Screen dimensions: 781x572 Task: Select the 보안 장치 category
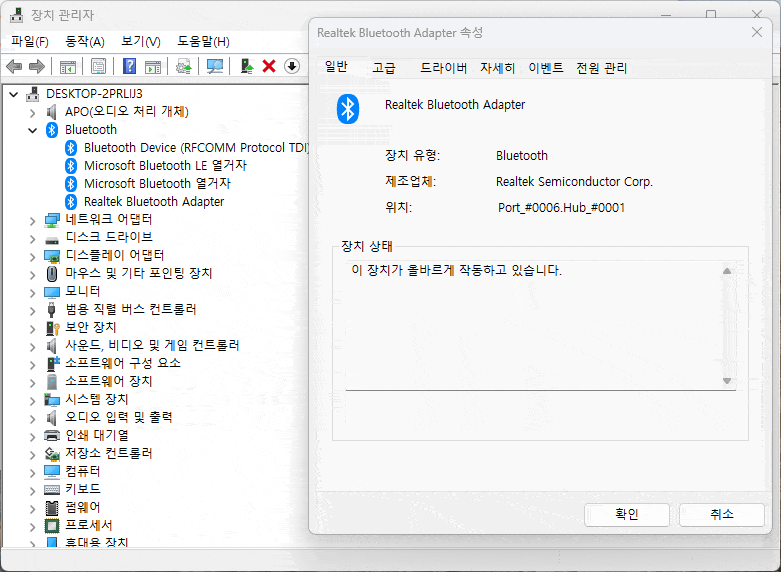click(91, 327)
